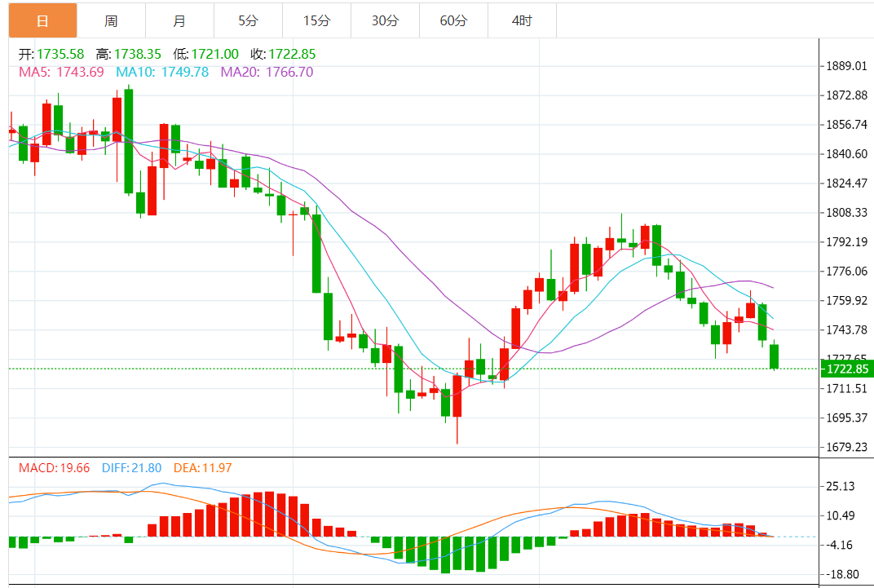Click the MA20: 1766.70 label
Viewport: 874px width, 588px height.
pyautogui.click(x=267, y=72)
